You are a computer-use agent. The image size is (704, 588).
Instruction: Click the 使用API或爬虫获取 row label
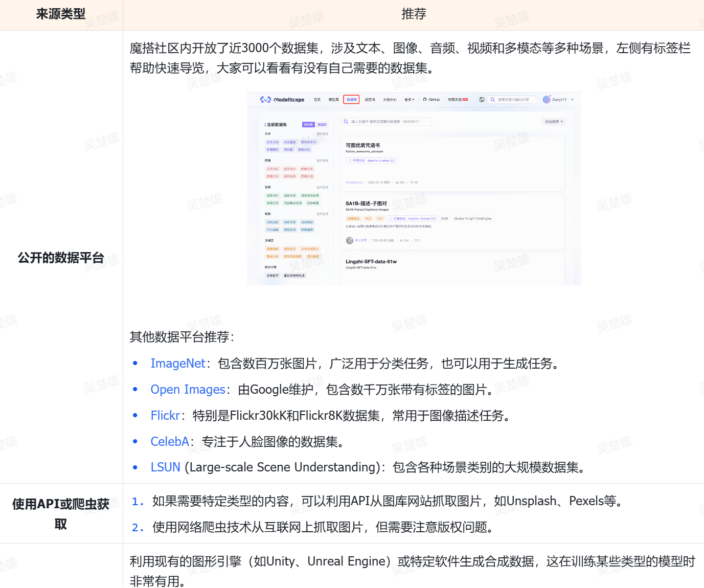[61, 514]
